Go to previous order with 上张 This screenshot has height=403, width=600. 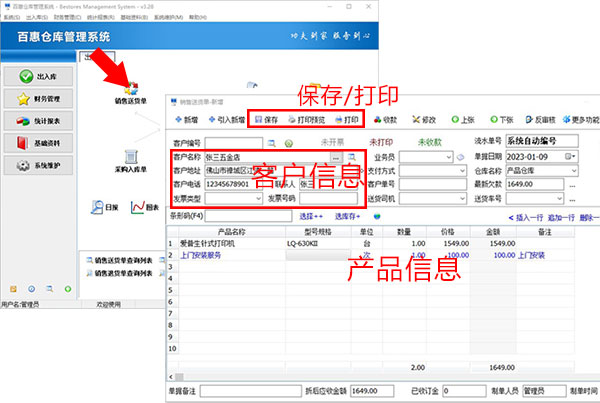pyautogui.click(x=463, y=120)
